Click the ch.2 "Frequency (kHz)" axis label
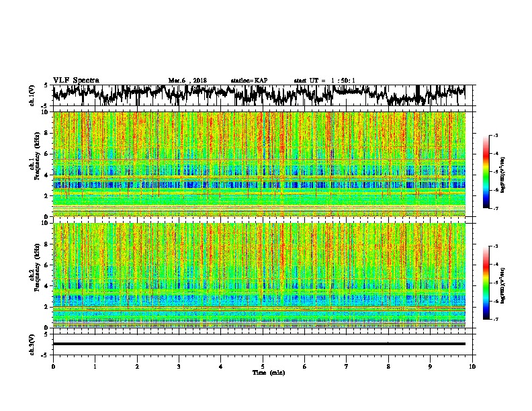532x411 pixels. (x=37, y=267)
